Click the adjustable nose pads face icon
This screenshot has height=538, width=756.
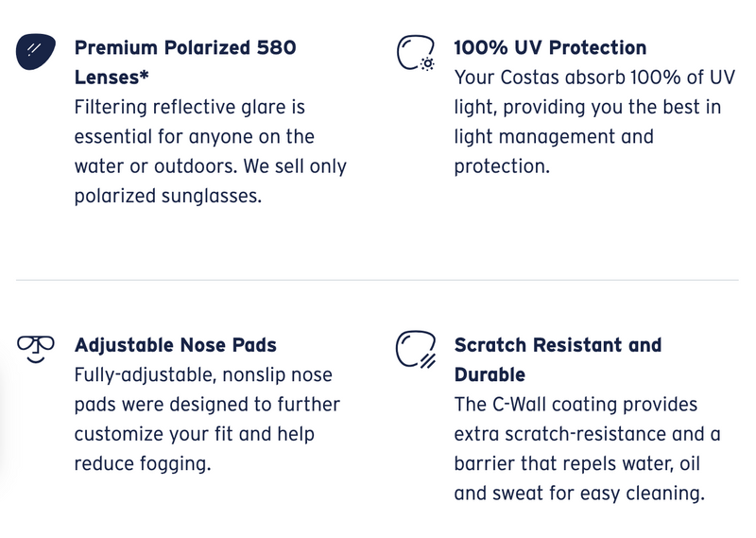click(36, 349)
